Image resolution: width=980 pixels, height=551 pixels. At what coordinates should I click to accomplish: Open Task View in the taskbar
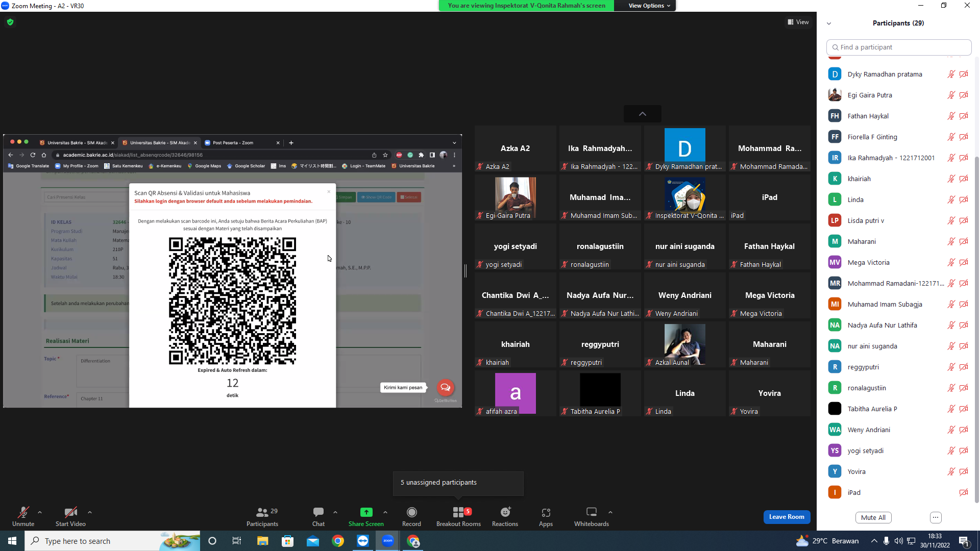click(x=237, y=541)
